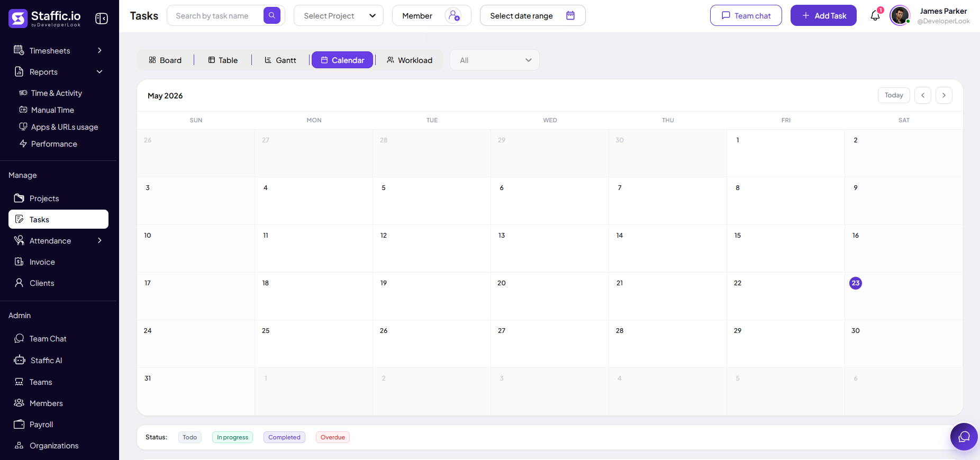
Task: Open the date range calendar icon
Action: [x=570, y=15]
